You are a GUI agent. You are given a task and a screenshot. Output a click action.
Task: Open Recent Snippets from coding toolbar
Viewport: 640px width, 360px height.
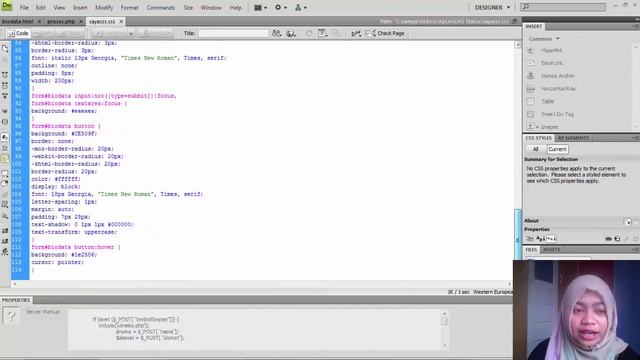[x=5, y=205]
